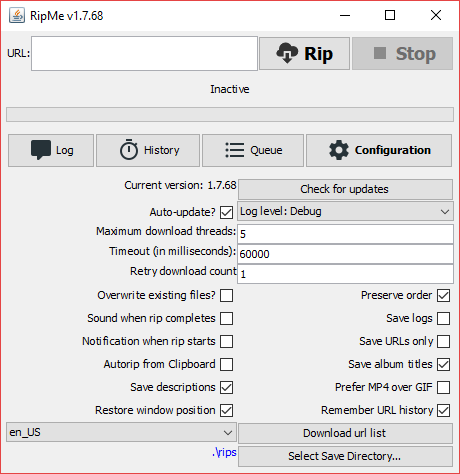Click the Current version: 1.7.68 label
The height and width of the screenshot is (474, 460).
pyautogui.click(x=180, y=185)
